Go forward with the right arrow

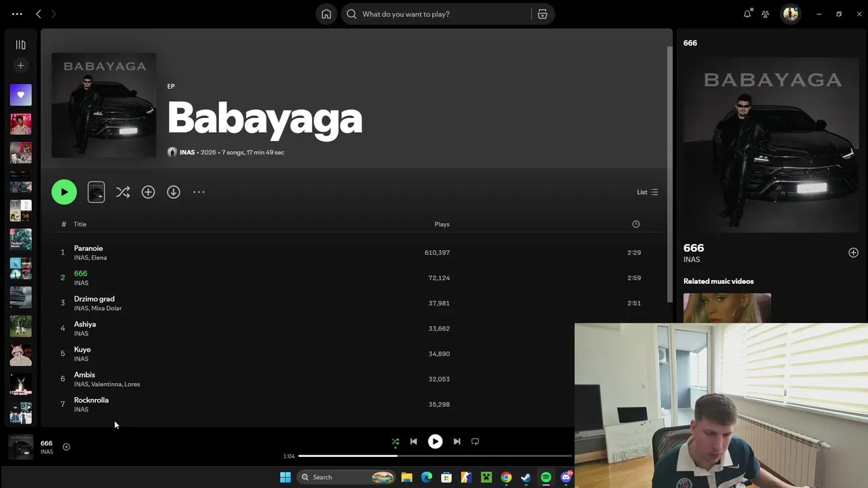(x=54, y=14)
